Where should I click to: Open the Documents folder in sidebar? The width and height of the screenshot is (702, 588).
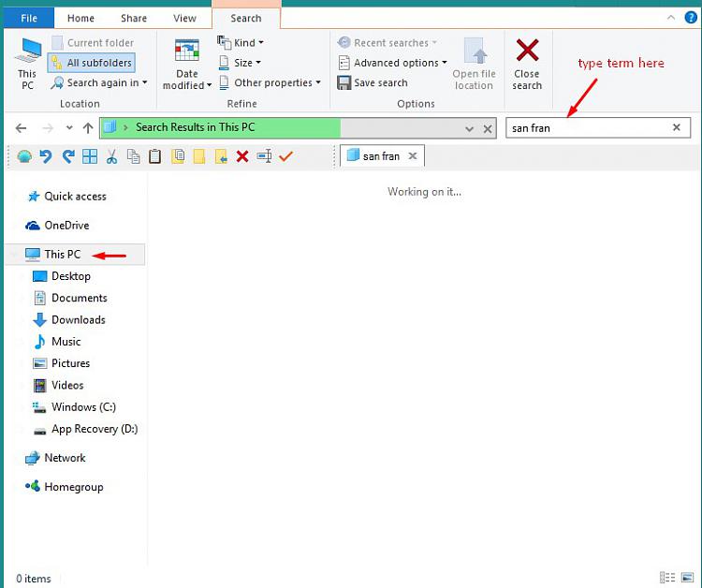click(71, 298)
